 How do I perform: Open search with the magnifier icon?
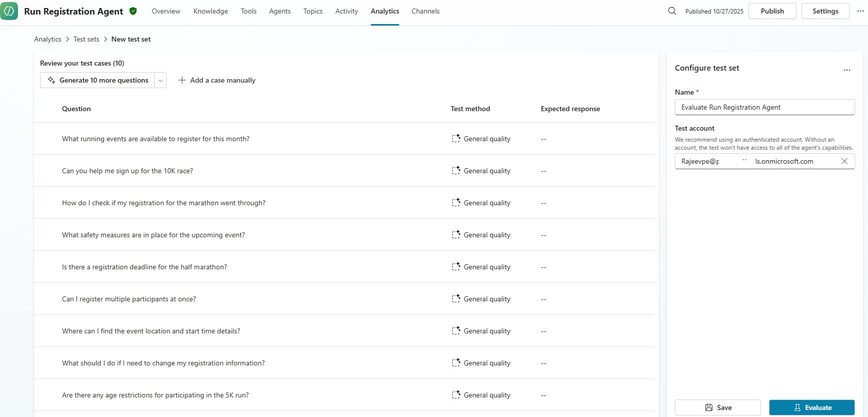[672, 11]
